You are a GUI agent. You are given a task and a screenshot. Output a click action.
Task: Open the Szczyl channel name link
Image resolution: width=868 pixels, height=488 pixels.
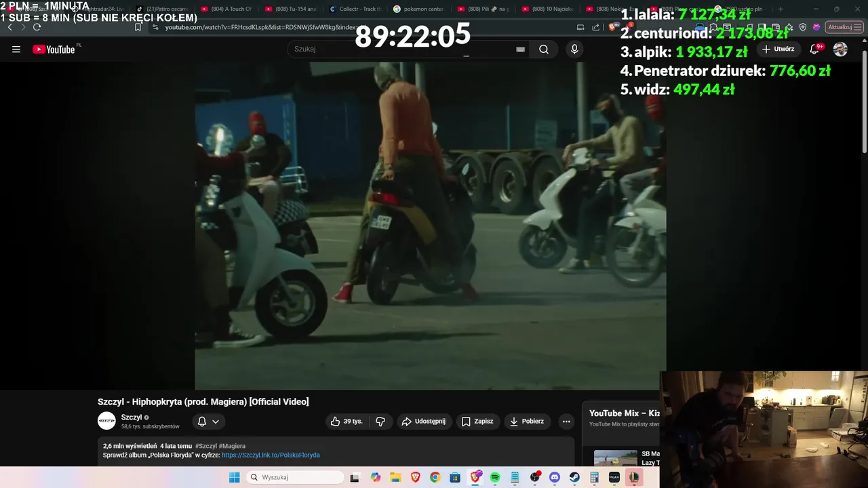click(132, 418)
